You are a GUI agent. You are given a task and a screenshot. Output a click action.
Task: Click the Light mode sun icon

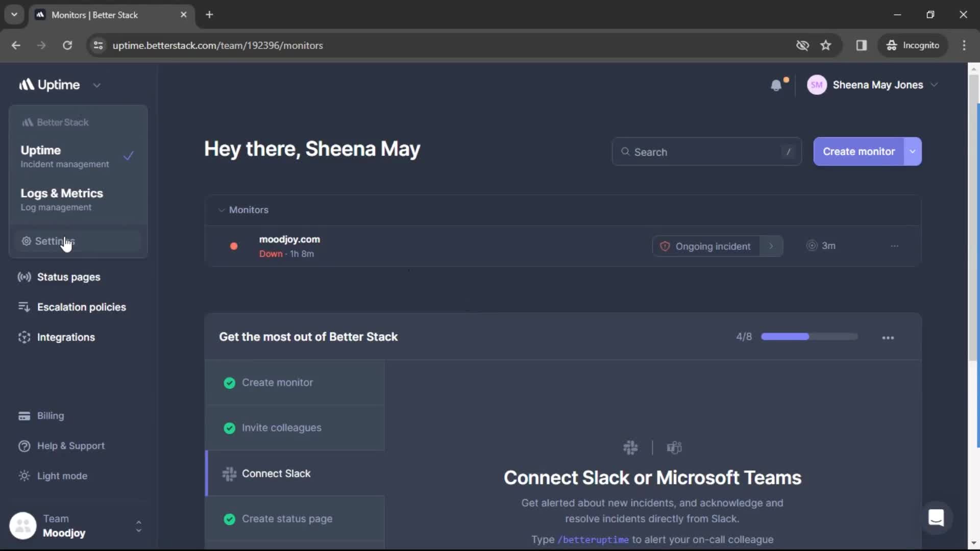pyautogui.click(x=24, y=476)
